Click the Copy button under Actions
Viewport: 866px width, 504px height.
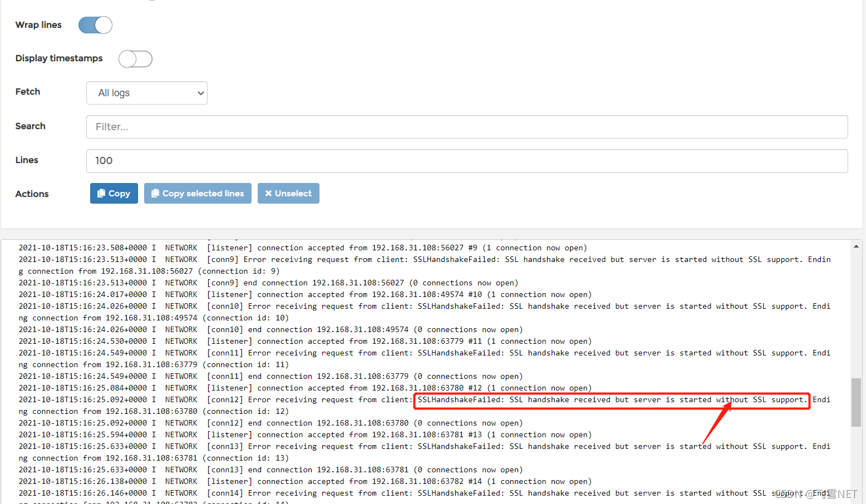coord(114,193)
